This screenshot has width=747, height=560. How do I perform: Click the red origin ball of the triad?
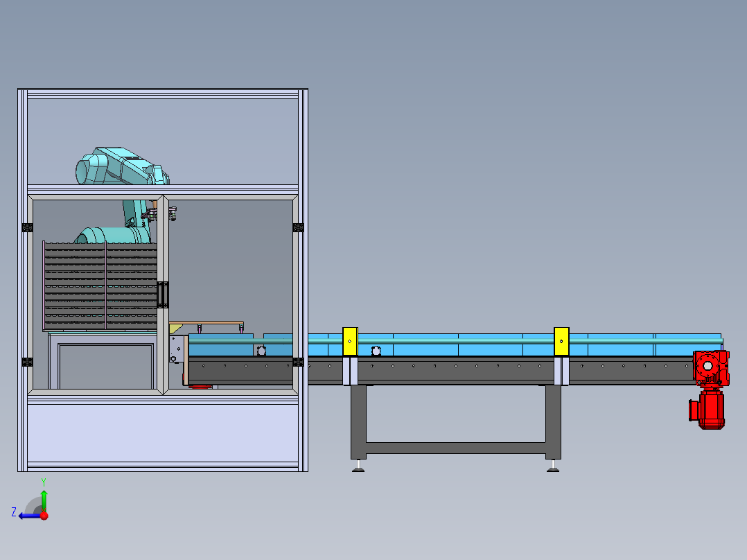coord(44,516)
